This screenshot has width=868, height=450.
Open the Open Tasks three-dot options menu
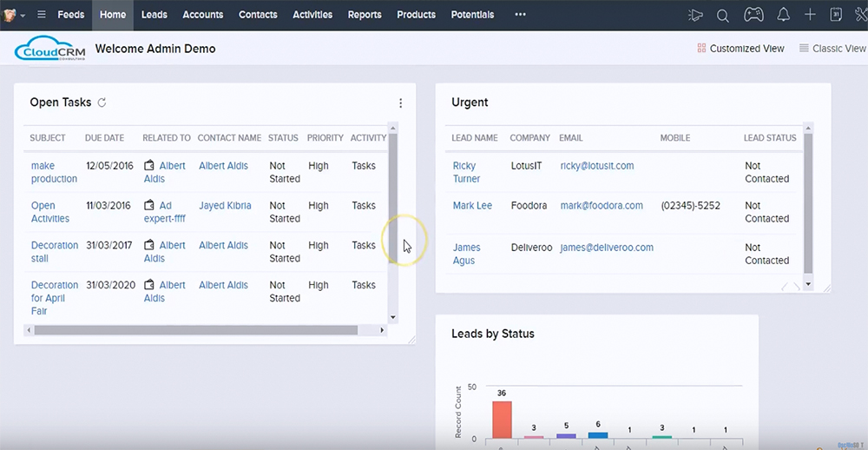pyautogui.click(x=400, y=103)
